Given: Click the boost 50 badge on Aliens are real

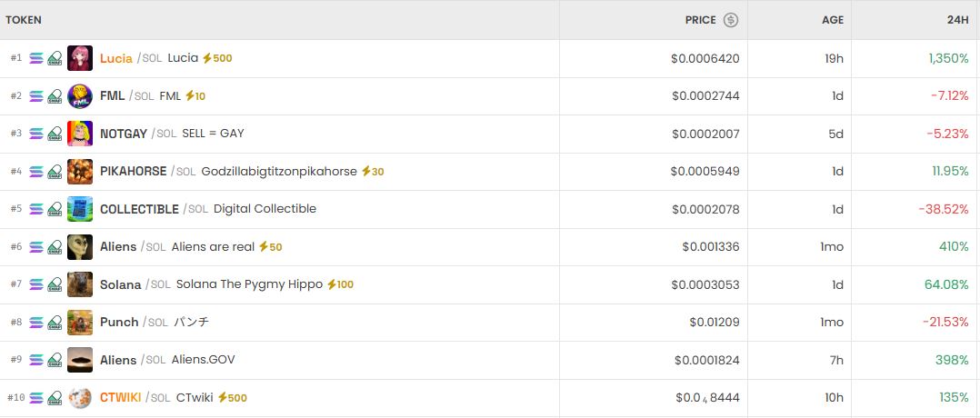Looking at the screenshot, I should pos(270,247).
